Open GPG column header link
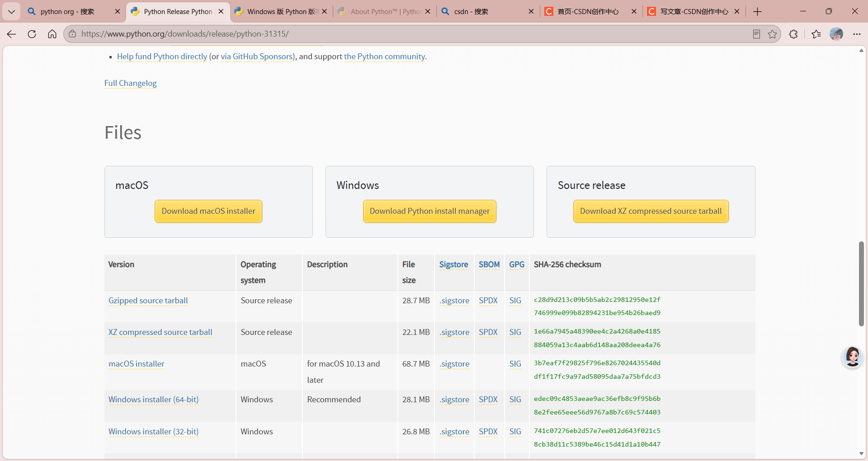 pos(517,264)
